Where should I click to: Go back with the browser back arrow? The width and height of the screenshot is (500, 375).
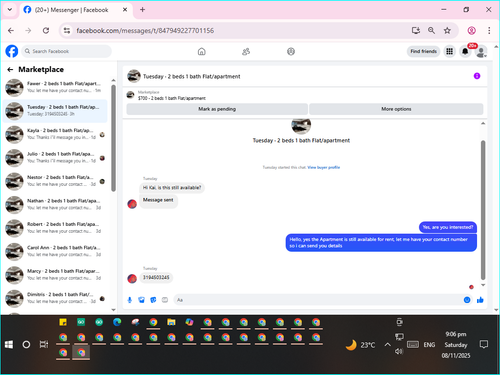11,31
